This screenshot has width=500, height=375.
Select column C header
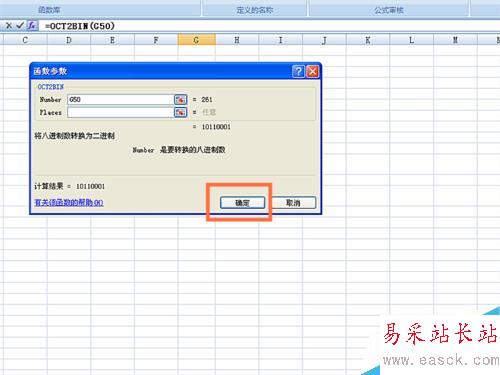click(25, 40)
